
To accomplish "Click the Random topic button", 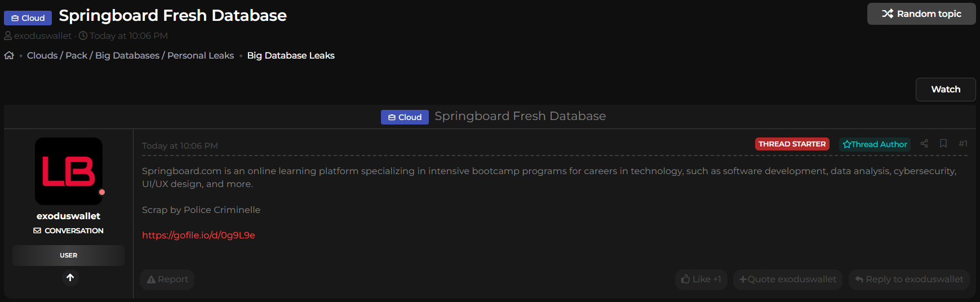I will coord(921,14).
